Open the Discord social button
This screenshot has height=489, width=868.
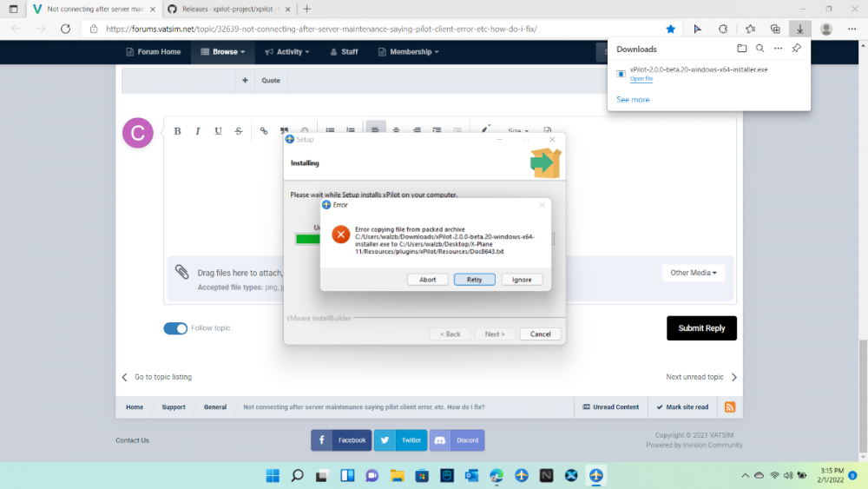point(457,440)
